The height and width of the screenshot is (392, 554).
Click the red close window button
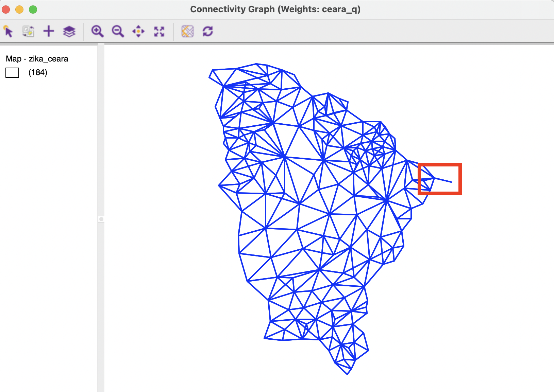click(x=6, y=10)
